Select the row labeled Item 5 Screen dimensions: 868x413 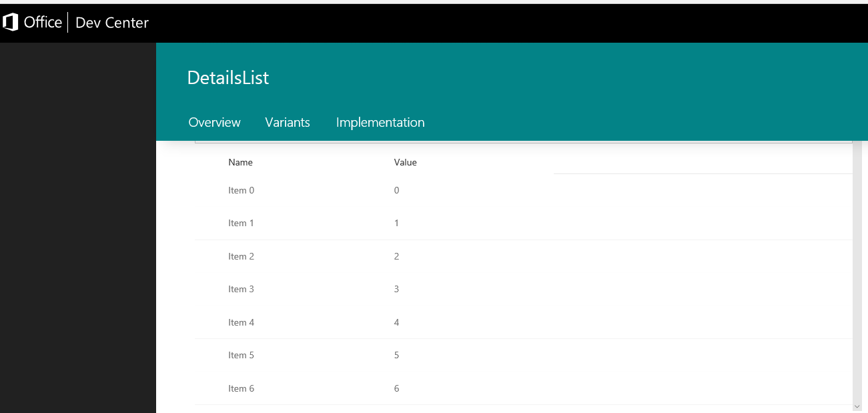[241, 355]
